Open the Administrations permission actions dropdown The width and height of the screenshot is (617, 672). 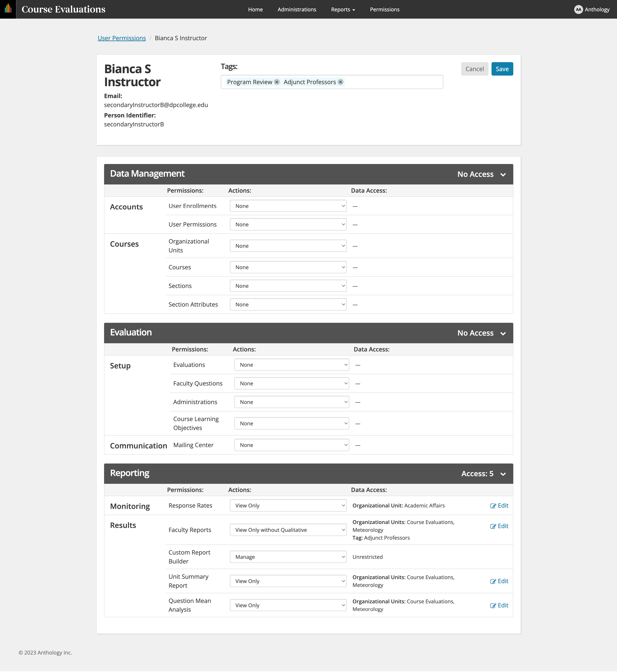[x=292, y=402]
